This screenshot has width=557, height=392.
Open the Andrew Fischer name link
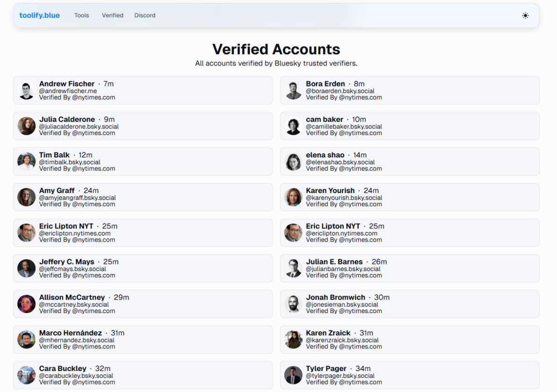point(67,84)
